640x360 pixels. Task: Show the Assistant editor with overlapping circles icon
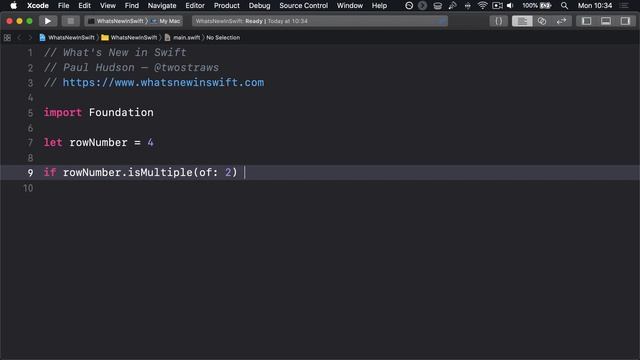542,21
